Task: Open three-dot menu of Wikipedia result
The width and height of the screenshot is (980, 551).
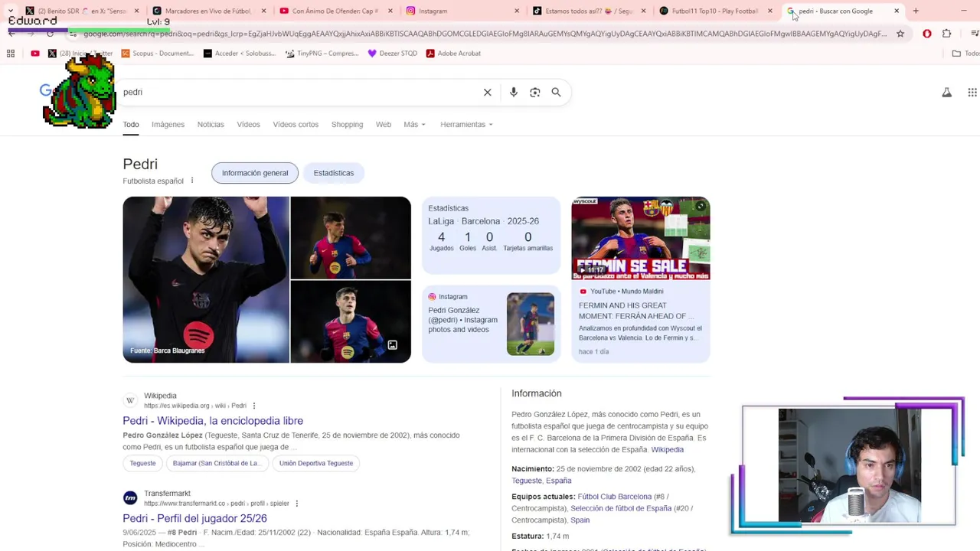Action: [254, 406]
